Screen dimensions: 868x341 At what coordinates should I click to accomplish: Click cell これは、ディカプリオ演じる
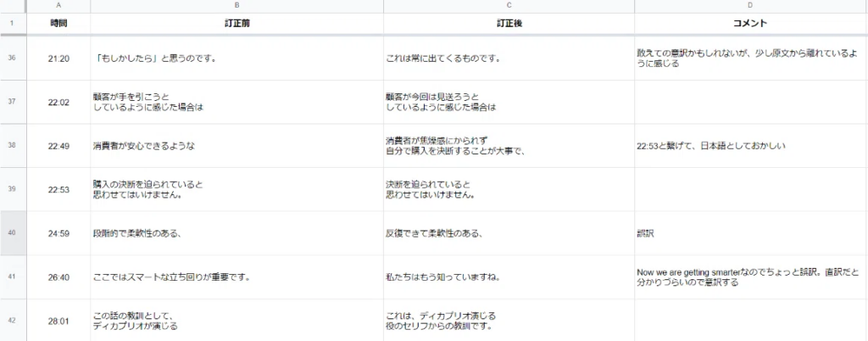(x=509, y=320)
